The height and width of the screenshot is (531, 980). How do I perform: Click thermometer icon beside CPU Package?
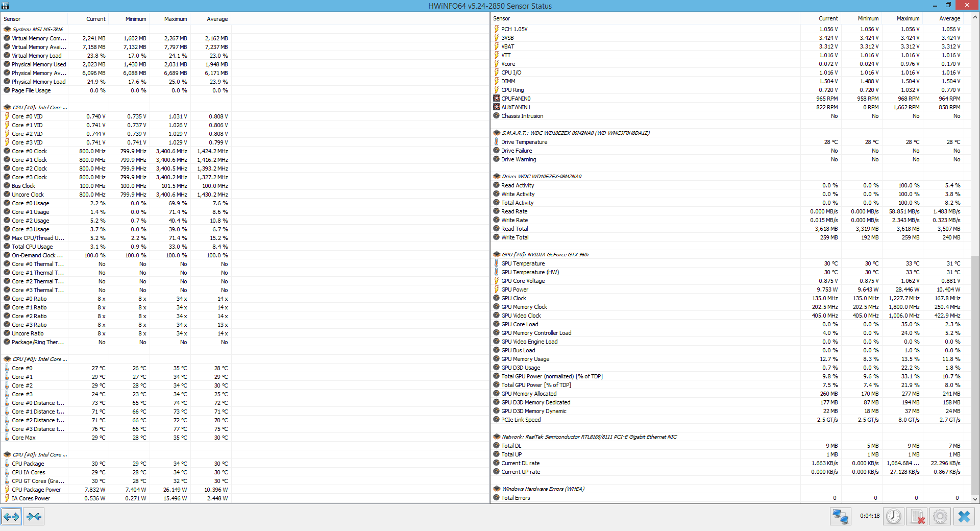point(7,464)
